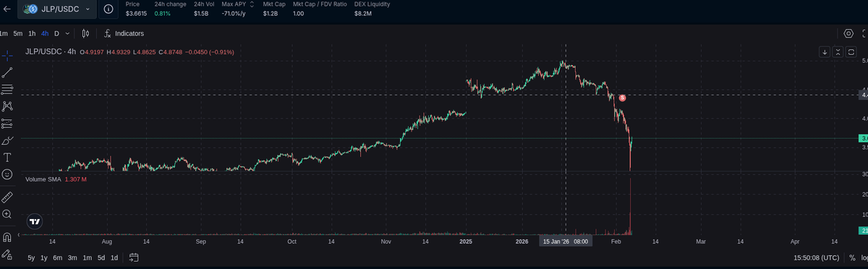Click the 24h Vol $1.5B value

tap(201, 14)
